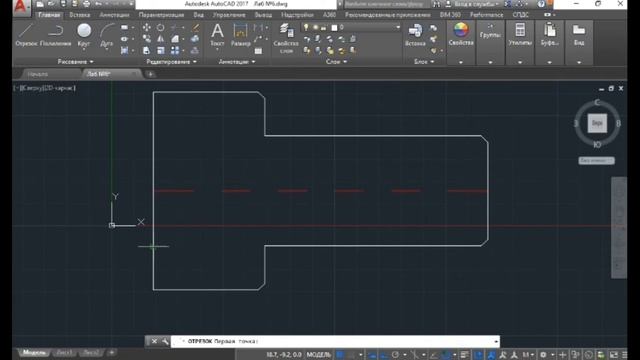The image size is (640, 360).
Task: Switch to the Лист1 layout tab
Action: click(64, 353)
